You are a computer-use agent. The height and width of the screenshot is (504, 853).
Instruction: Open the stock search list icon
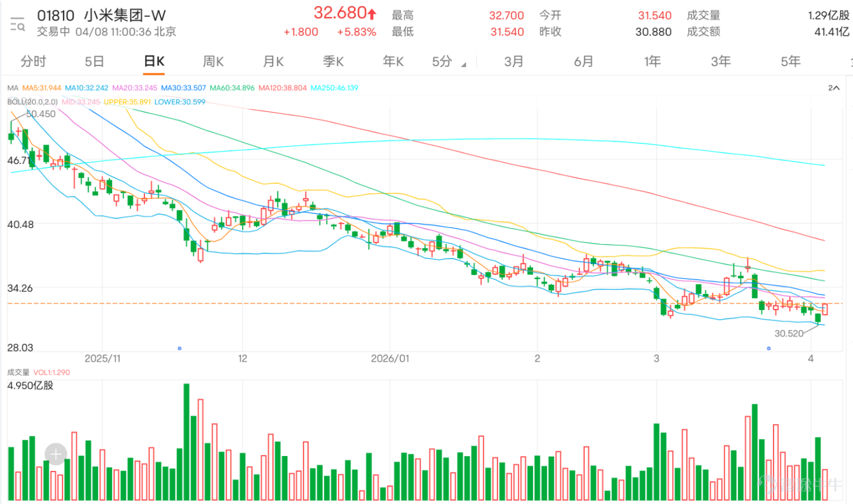click(18, 25)
